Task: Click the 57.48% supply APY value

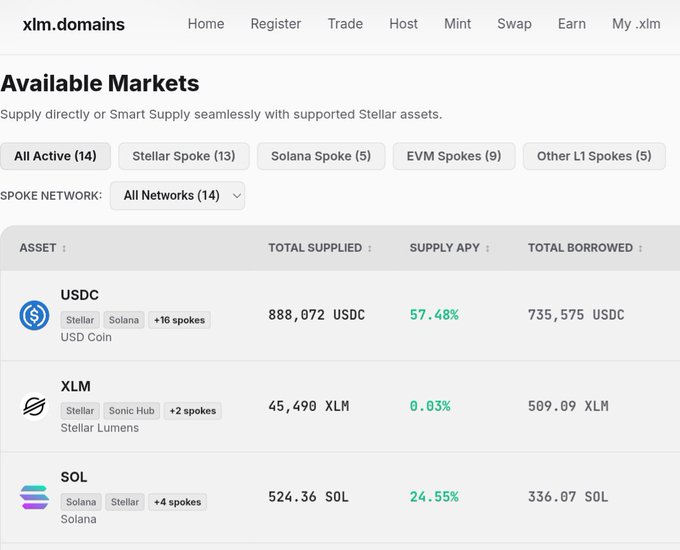Action: pos(434,315)
